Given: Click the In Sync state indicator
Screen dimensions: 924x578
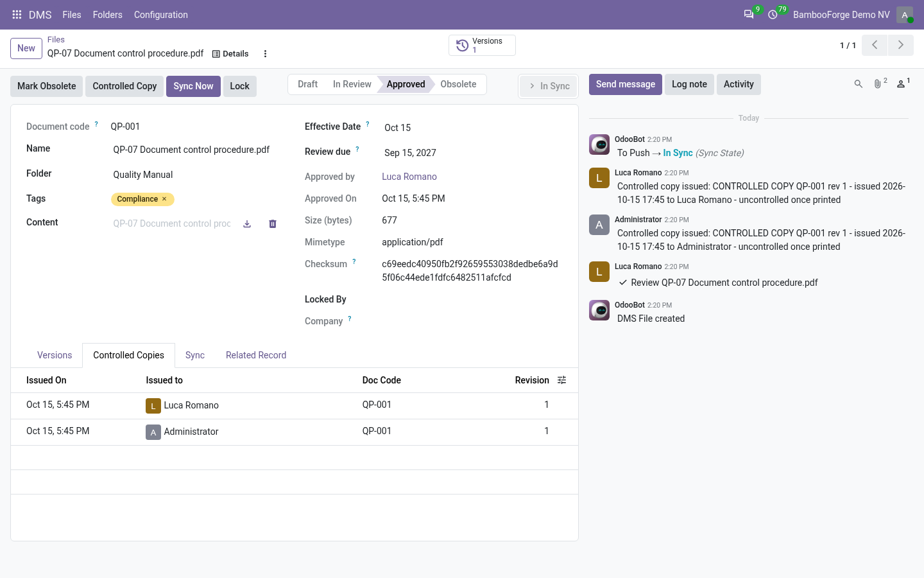Looking at the screenshot, I should click(549, 86).
